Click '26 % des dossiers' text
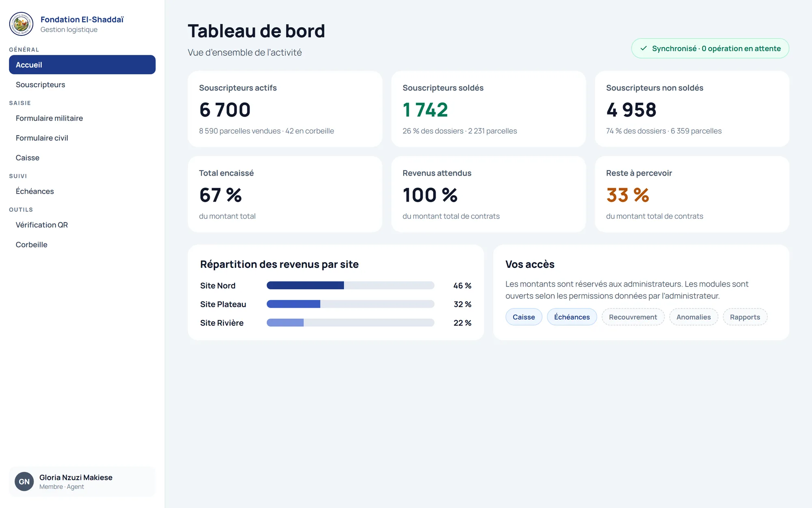 click(x=433, y=131)
